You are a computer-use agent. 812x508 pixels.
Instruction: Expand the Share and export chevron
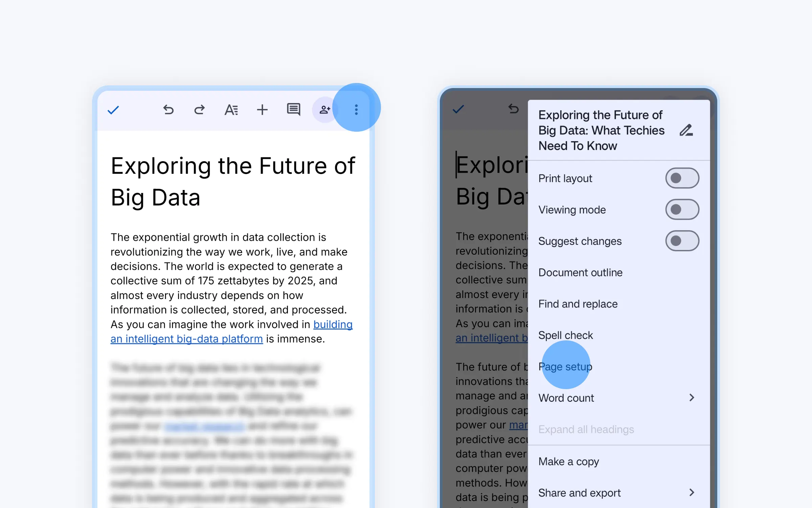pyautogui.click(x=692, y=492)
